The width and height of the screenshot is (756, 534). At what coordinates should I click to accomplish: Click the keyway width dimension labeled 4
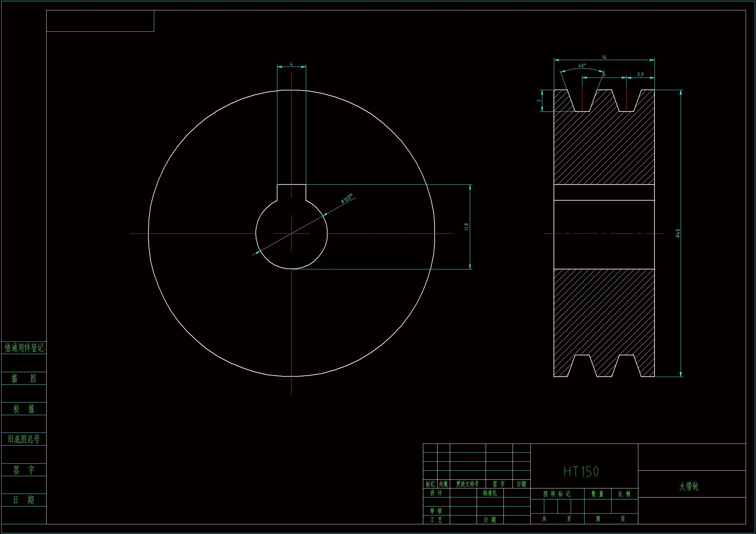(291, 64)
